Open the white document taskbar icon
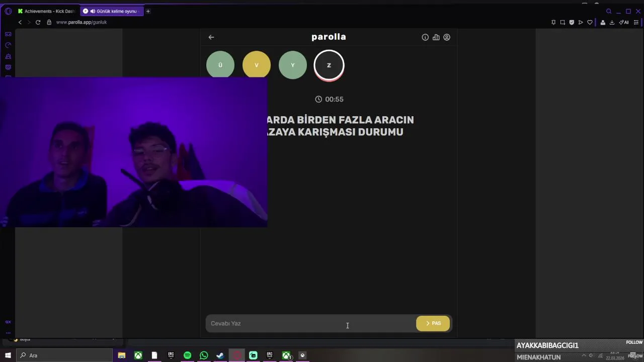The width and height of the screenshot is (644, 362). point(154,355)
